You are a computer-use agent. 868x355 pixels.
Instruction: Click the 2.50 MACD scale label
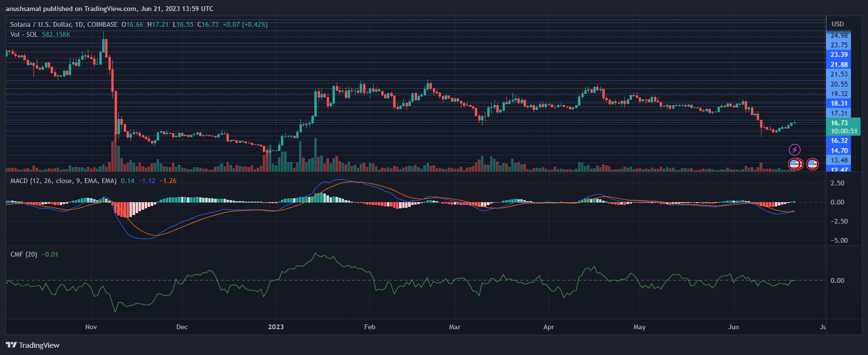pyautogui.click(x=837, y=183)
